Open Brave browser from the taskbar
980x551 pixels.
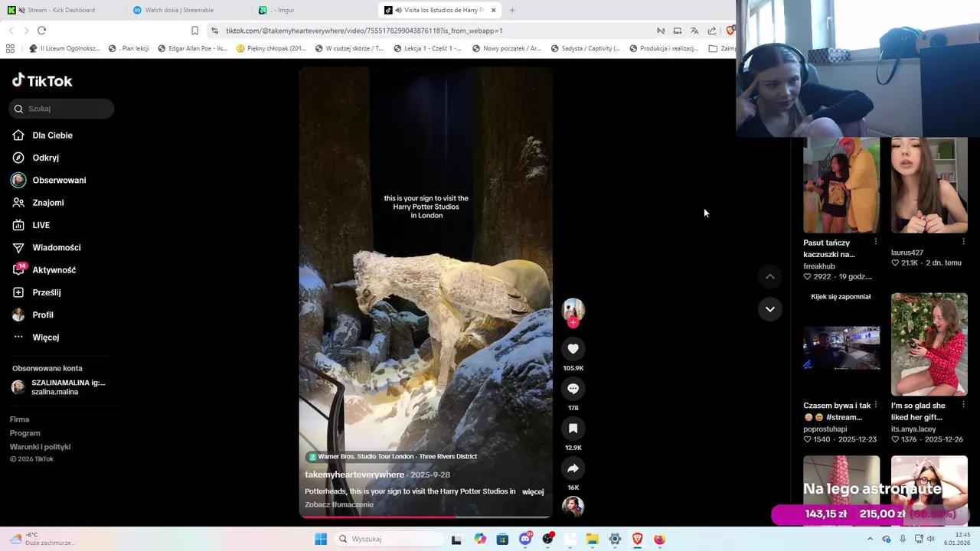637,539
